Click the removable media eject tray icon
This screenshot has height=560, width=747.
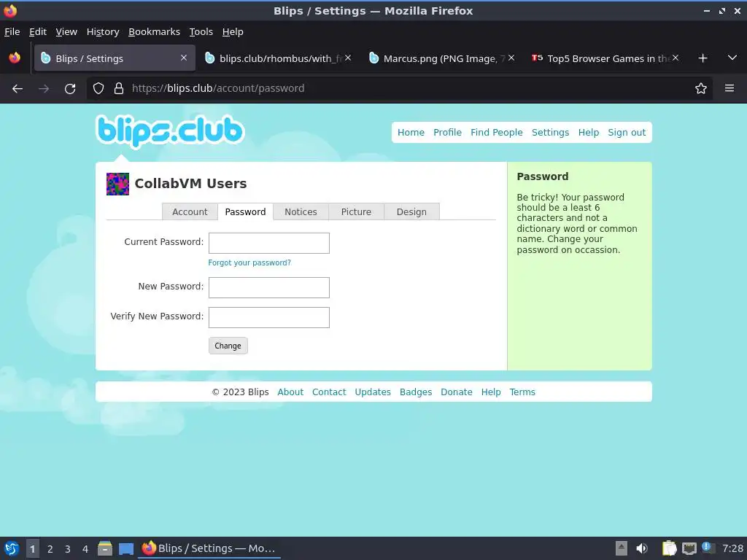pyautogui.click(x=621, y=548)
